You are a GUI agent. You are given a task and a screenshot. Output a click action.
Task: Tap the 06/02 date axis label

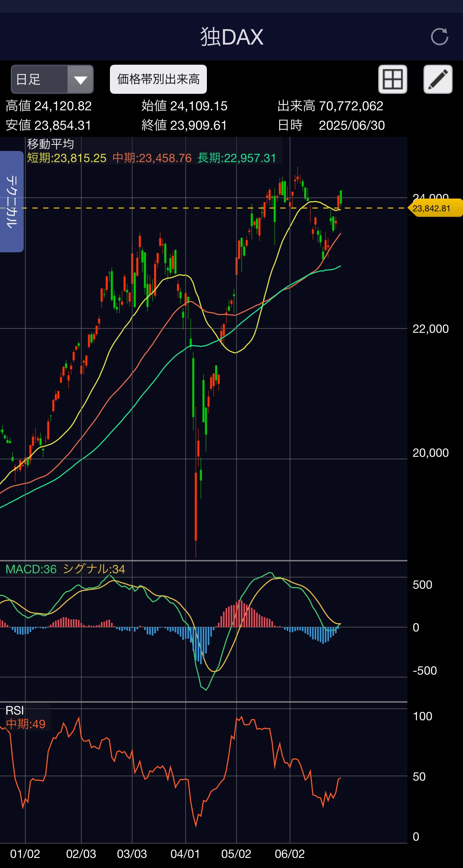290,854
